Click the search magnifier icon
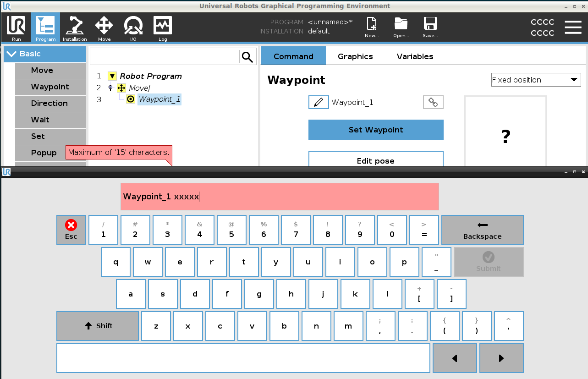The width and height of the screenshot is (588, 379). tap(247, 57)
